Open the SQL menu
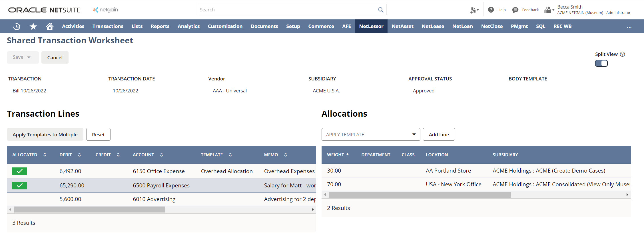The height and width of the screenshot is (251, 644). coord(541,26)
